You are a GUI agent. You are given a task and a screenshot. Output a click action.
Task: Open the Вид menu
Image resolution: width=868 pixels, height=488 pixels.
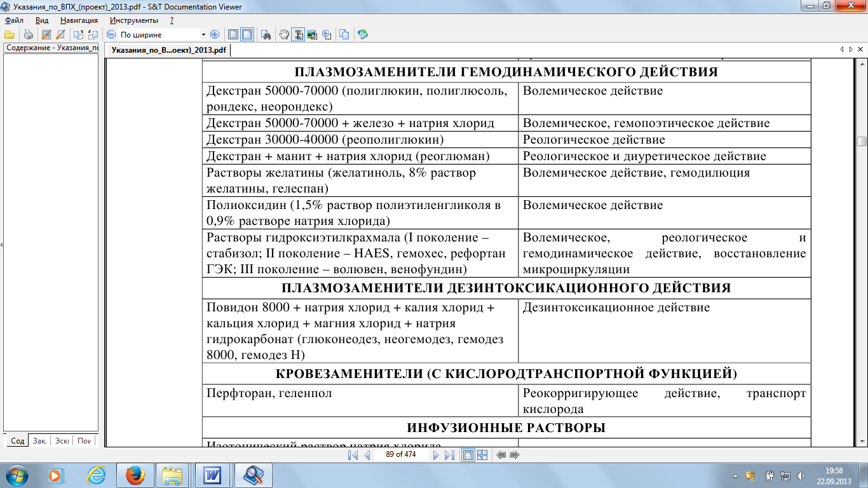pos(42,20)
